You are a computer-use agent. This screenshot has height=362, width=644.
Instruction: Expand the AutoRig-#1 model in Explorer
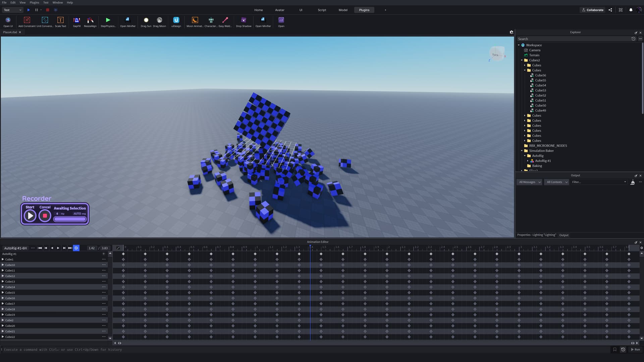point(528,161)
